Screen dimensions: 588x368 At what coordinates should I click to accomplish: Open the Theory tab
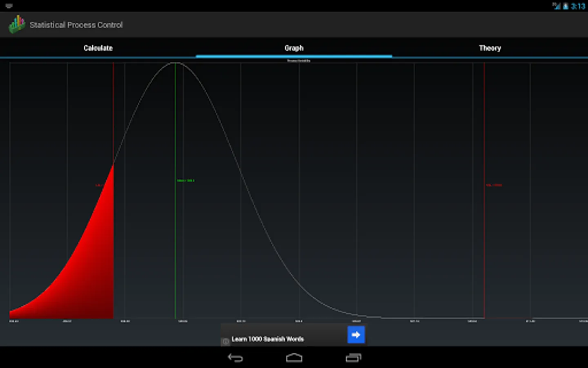coord(490,48)
